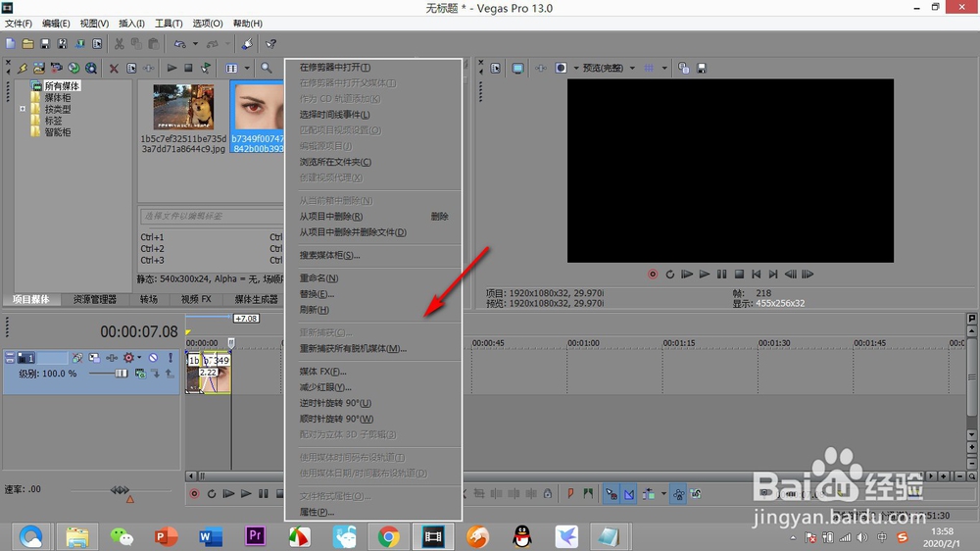Open the Undo history dropdown arrow
This screenshot has width=980, height=551.
coord(195,44)
